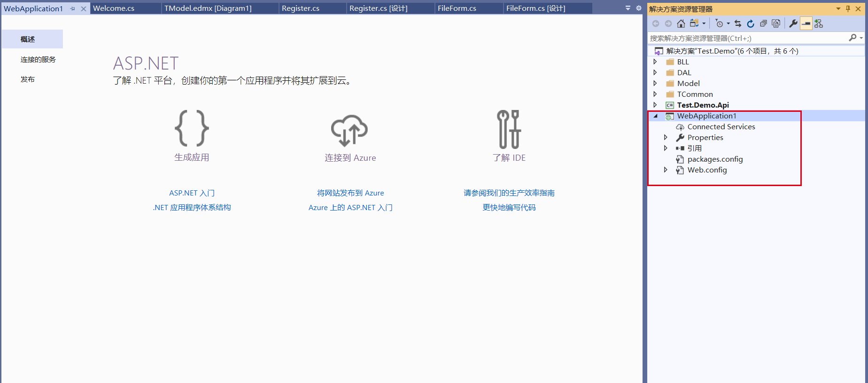The height and width of the screenshot is (383, 868).
Task: Select 发布 in the left sidebar
Action: (27, 79)
